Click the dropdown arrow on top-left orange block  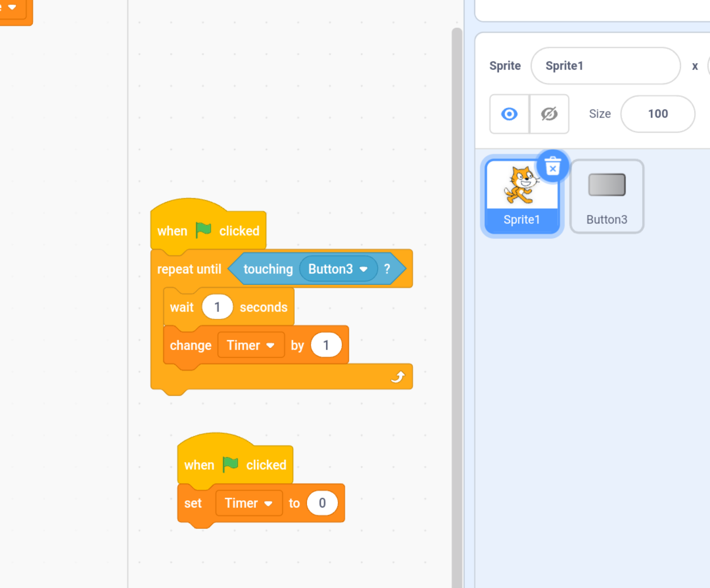point(12,7)
